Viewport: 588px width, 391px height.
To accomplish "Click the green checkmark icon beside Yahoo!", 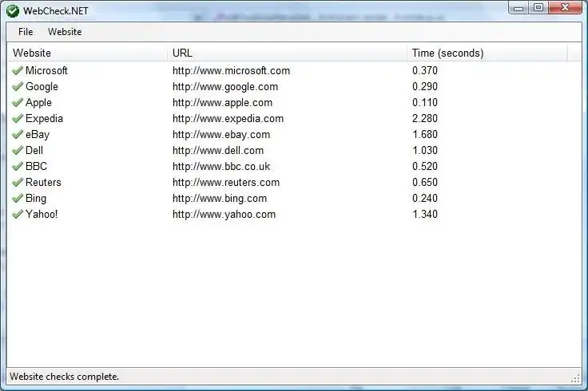I will coord(18,214).
